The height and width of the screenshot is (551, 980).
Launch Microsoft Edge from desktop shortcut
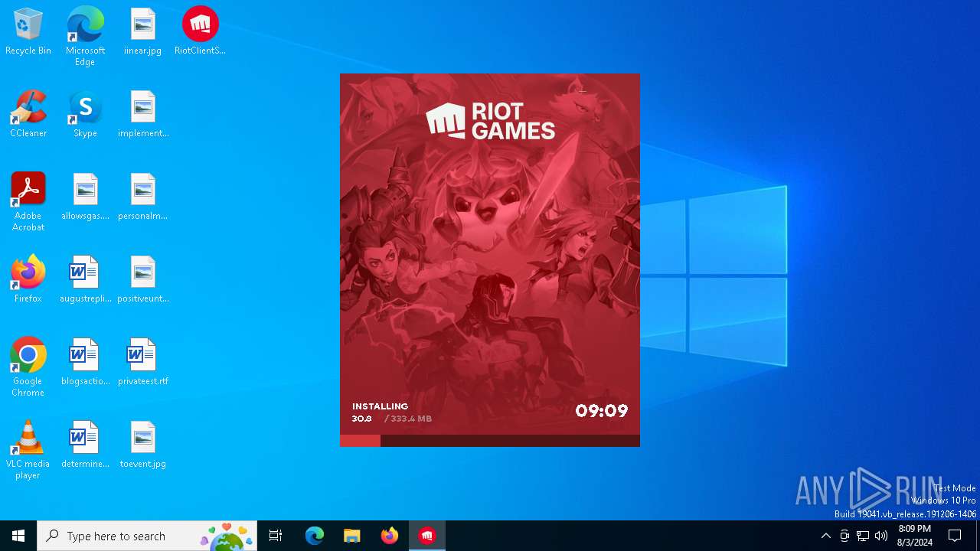pos(85,36)
